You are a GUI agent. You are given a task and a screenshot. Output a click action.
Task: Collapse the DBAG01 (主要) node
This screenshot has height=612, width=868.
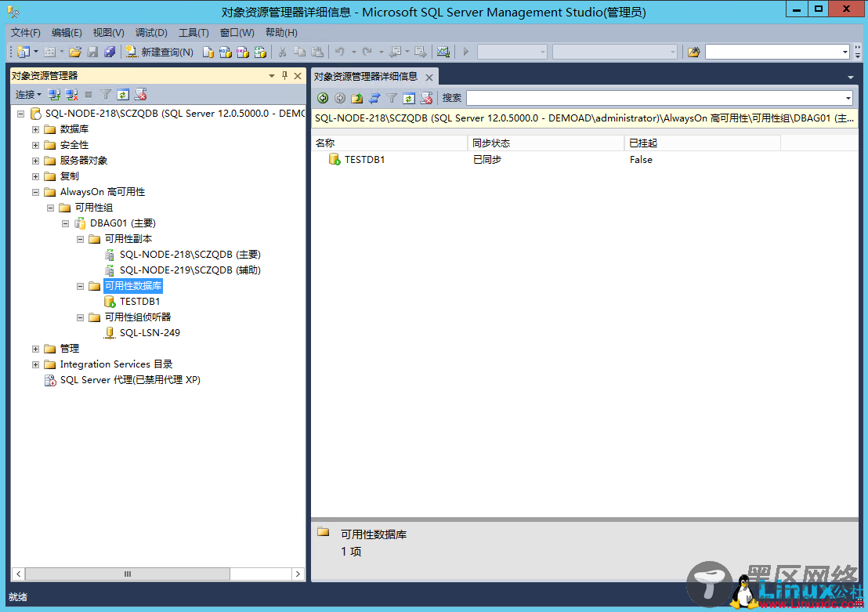65,223
